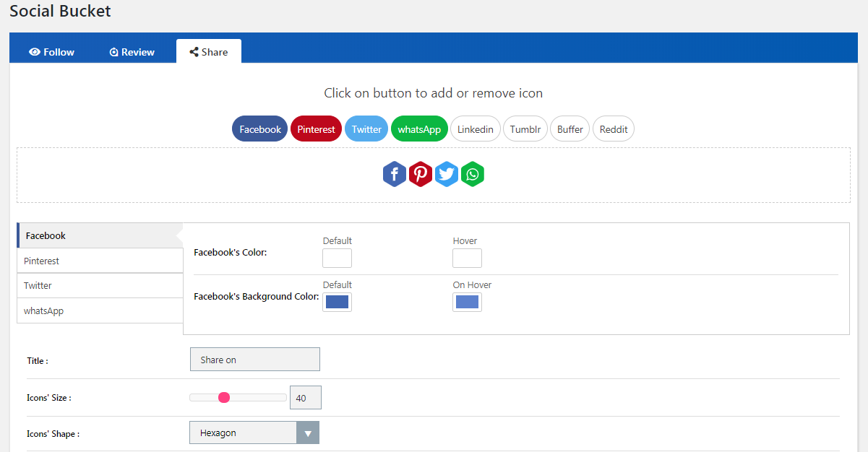Select whatsApp in the settings list
868x452 pixels.
pos(100,310)
